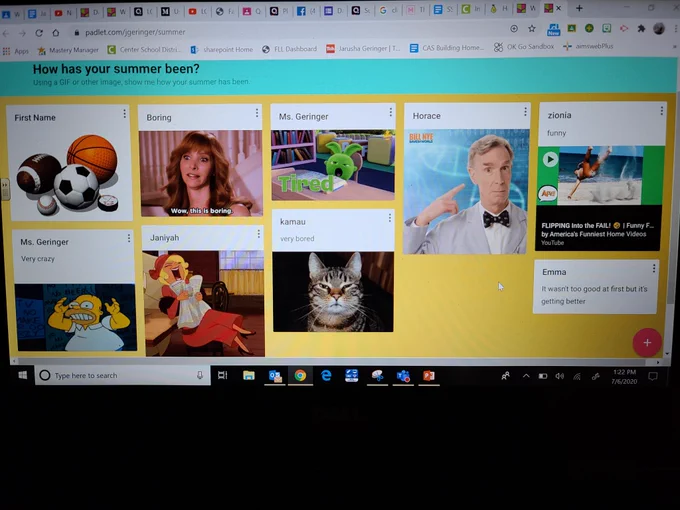Click the taskbar clock showing 1:22 PM
680x510 pixels.
click(x=624, y=376)
